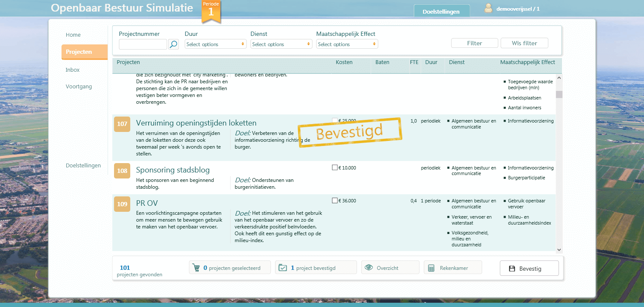Open the Duur dropdown filter
Image resolution: width=644 pixels, height=307 pixels.
point(216,44)
